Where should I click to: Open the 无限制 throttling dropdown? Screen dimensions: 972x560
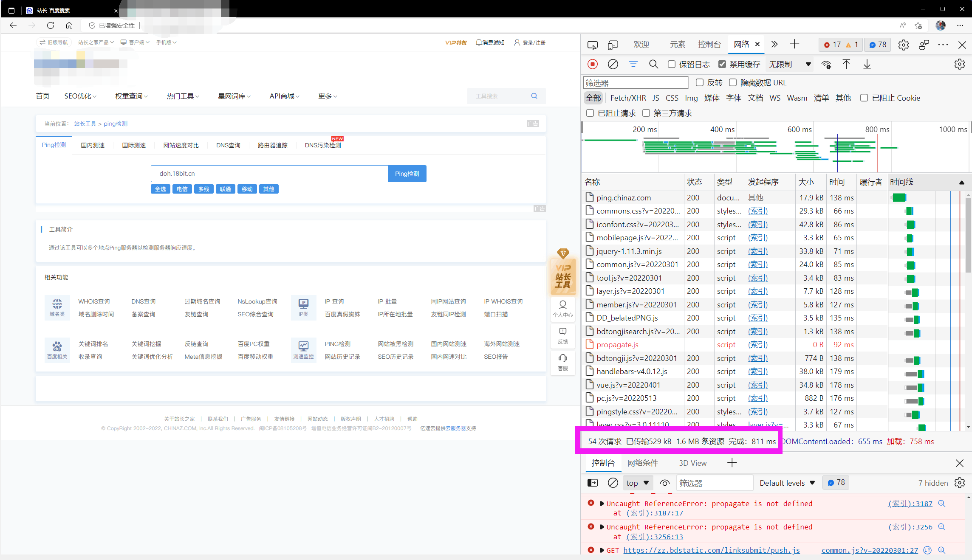coord(789,64)
